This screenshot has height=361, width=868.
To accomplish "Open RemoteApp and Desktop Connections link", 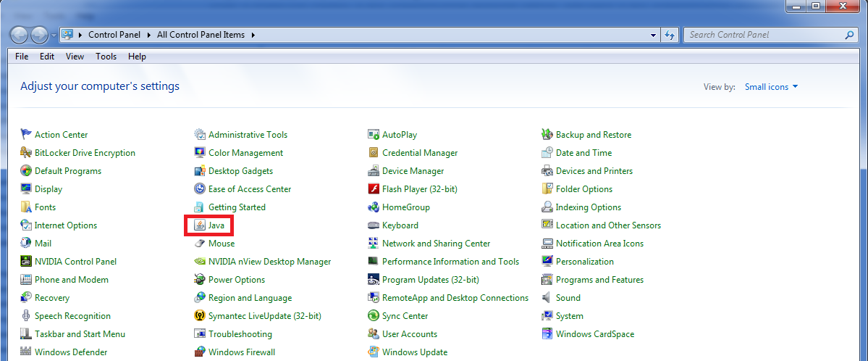I will click(x=455, y=298).
